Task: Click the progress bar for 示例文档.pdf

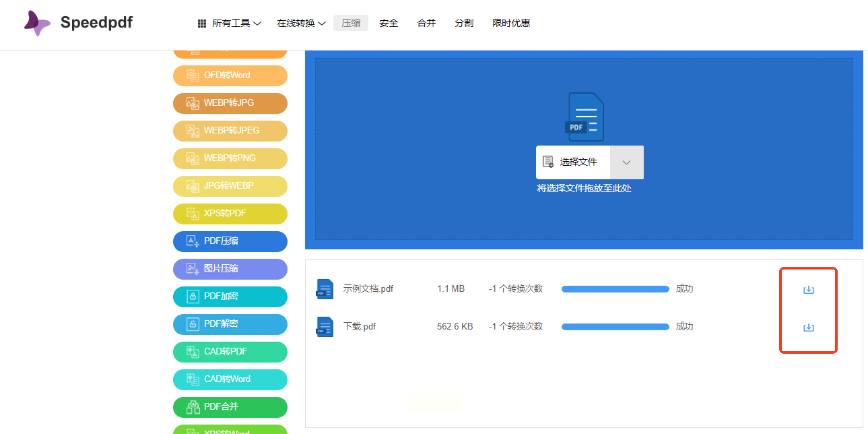Action: click(615, 289)
